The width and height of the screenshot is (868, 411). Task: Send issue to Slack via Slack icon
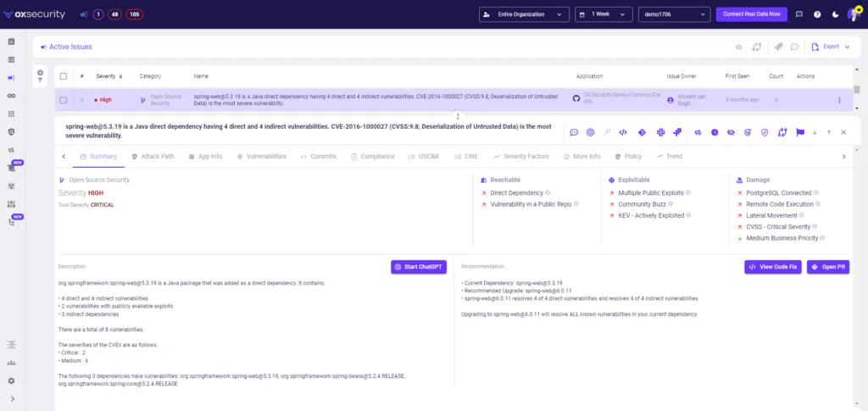[x=660, y=132]
